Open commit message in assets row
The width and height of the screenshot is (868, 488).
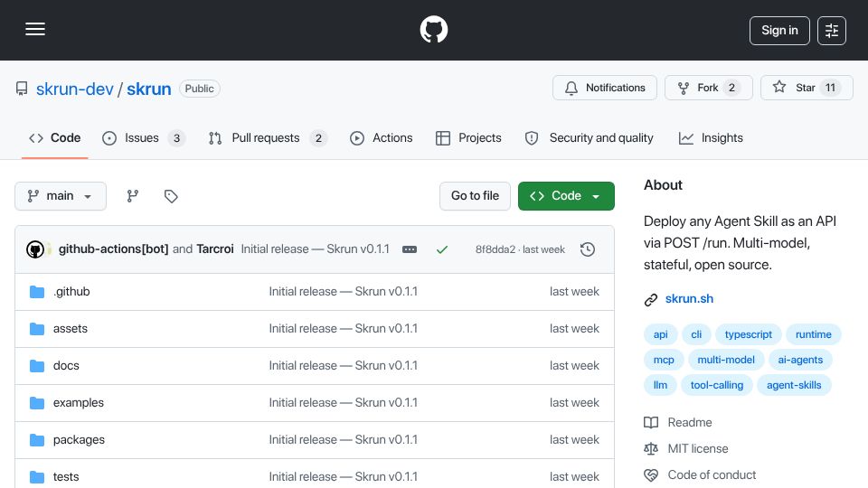(x=344, y=329)
